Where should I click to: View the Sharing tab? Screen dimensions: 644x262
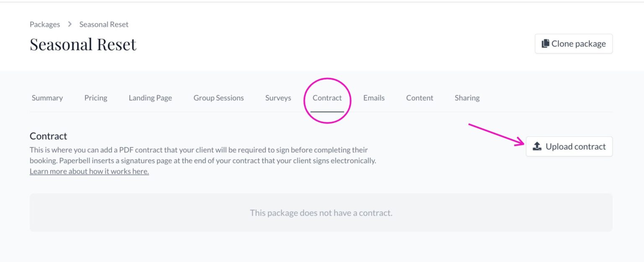(x=467, y=98)
